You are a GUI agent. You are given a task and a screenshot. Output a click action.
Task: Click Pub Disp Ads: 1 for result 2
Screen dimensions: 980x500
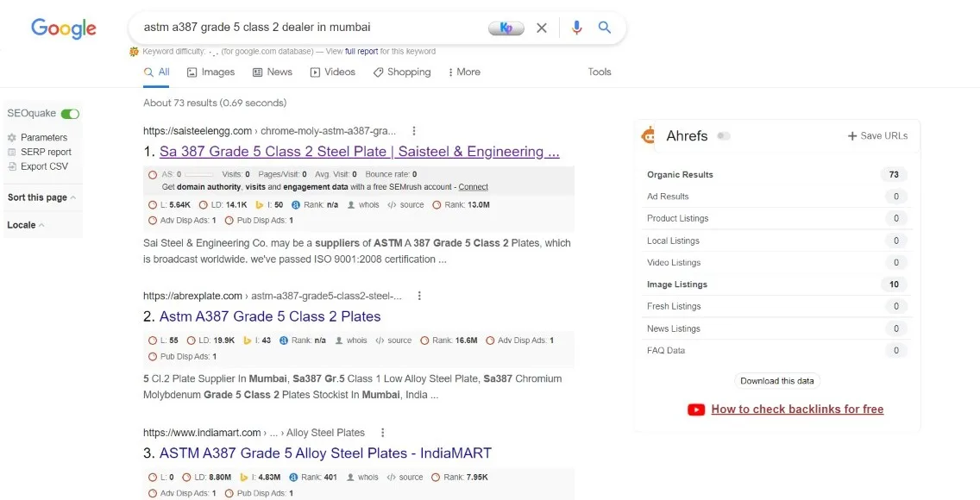pos(183,356)
